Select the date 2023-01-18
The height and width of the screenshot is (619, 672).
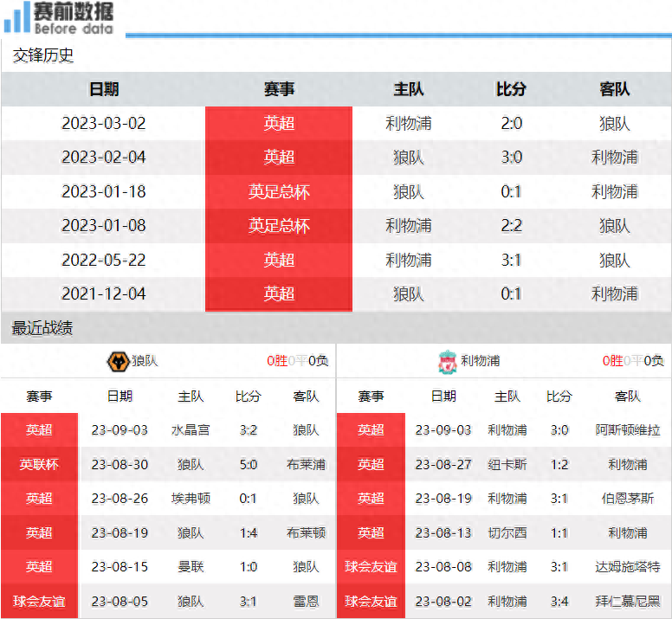(x=104, y=191)
